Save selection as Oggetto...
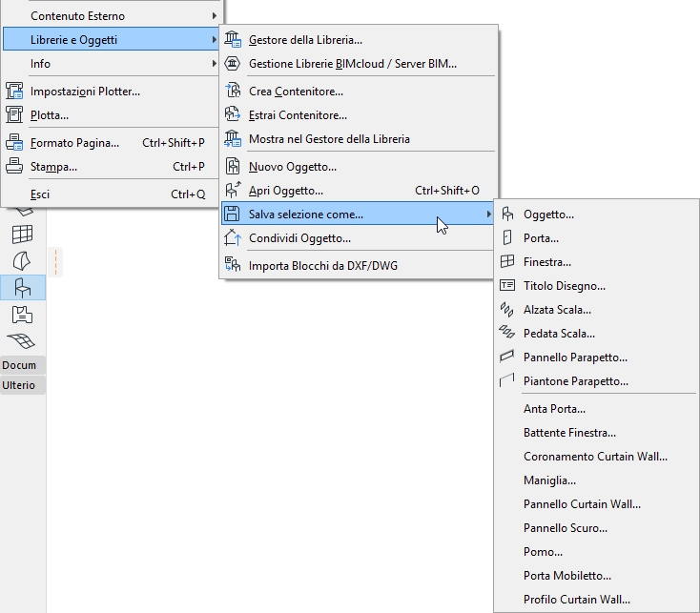The image size is (700, 613). pos(597,215)
